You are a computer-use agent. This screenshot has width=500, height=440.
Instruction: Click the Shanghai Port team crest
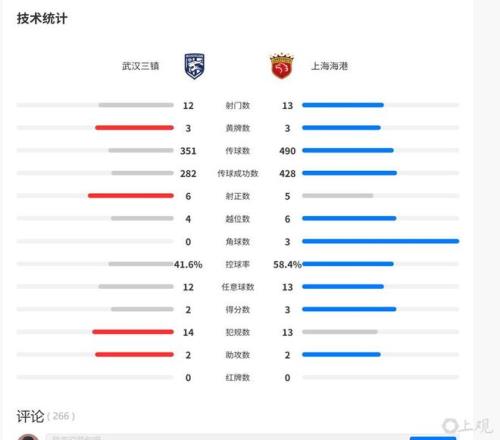[281, 66]
